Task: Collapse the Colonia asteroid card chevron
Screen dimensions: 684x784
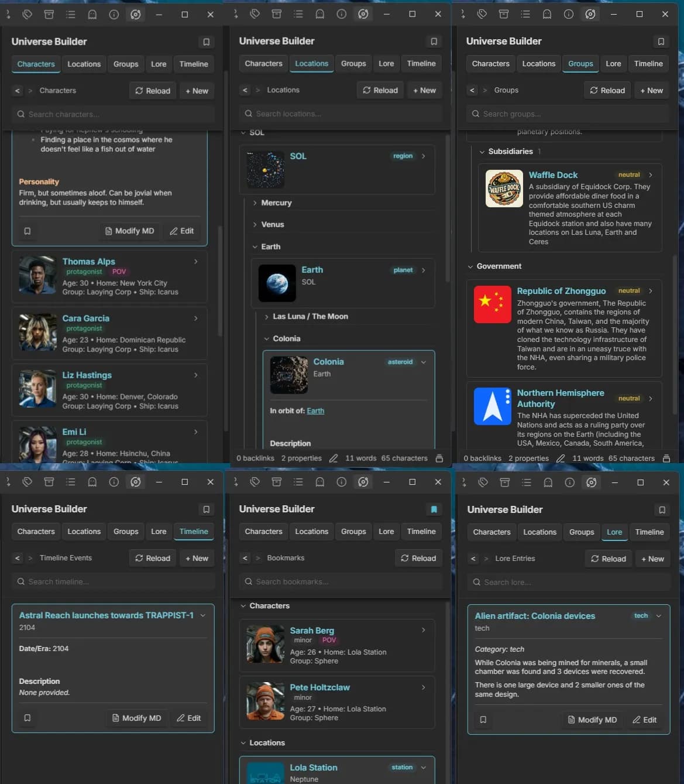Action: pos(424,362)
